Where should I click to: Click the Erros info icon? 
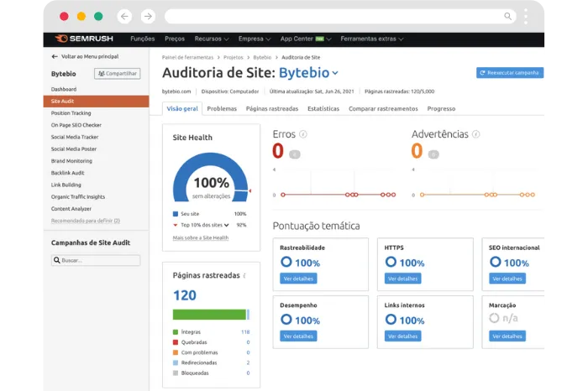click(303, 134)
